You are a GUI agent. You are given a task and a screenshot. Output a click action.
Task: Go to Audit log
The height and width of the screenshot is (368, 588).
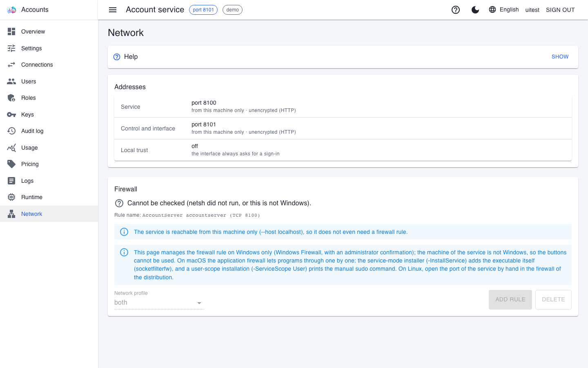click(x=49, y=131)
